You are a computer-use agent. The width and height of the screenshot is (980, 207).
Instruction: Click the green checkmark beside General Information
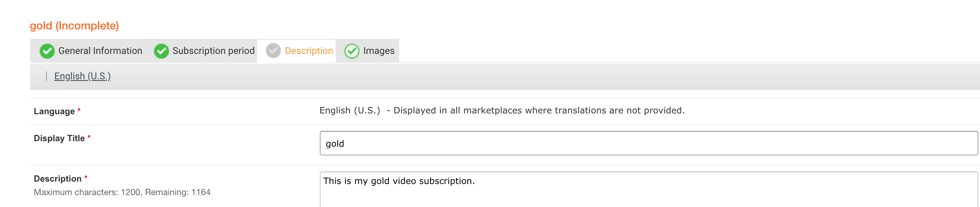tap(47, 51)
